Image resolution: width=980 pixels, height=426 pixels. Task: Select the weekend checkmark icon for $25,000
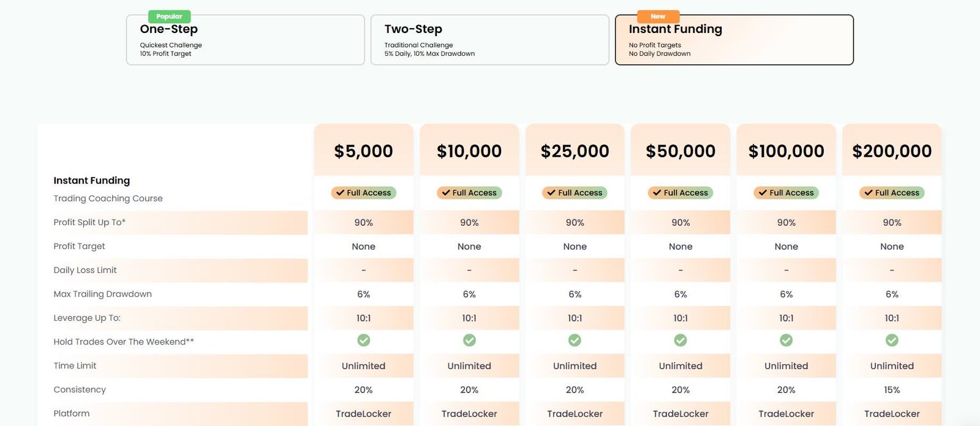tap(575, 340)
